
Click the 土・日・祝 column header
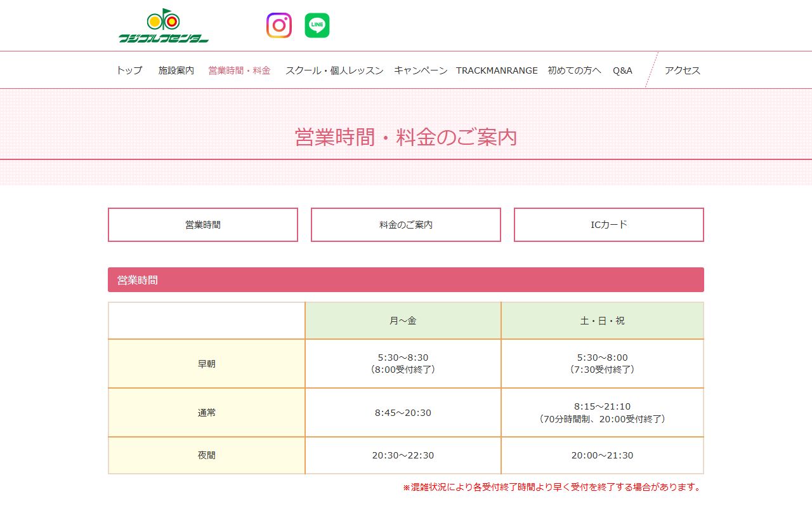603,321
